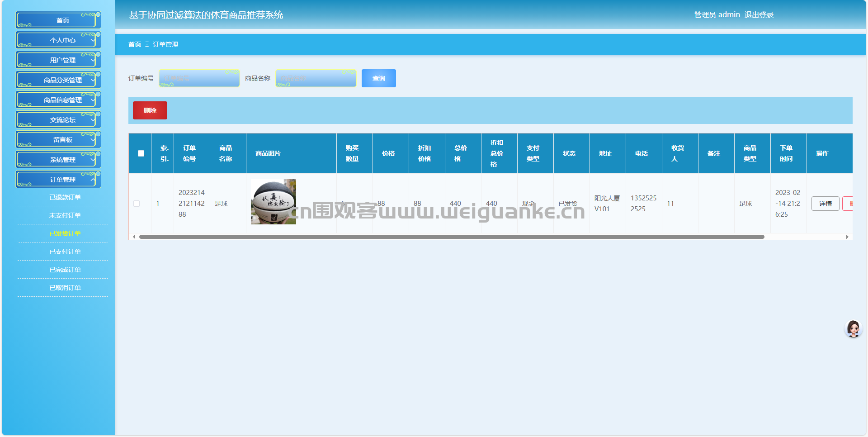Open the 已完成订单 submenu

pyautogui.click(x=63, y=270)
